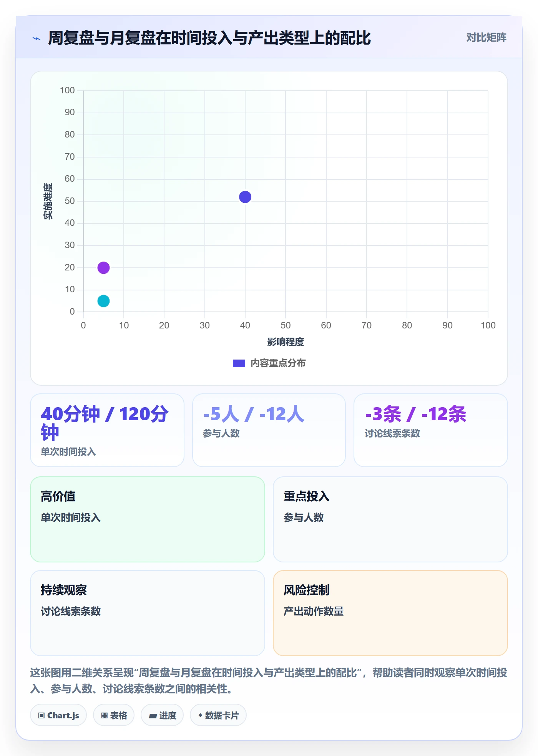Click the square icon in the Chart.js chip
This screenshot has width=538, height=756.
[42, 715]
